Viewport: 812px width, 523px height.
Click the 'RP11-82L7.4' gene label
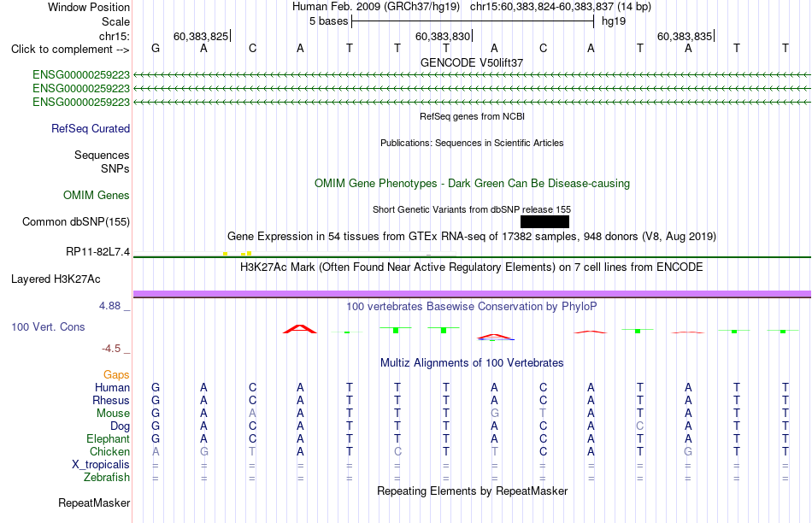click(98, 251)
